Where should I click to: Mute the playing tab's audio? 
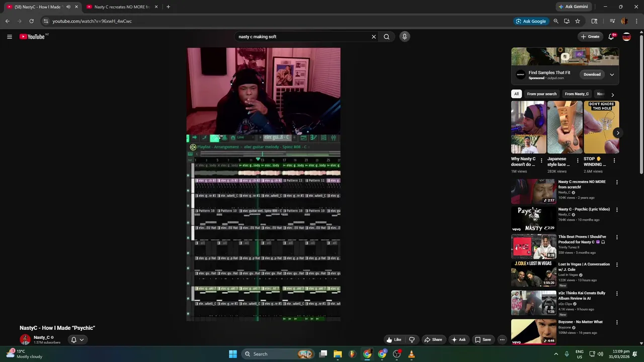pos(68,7)
